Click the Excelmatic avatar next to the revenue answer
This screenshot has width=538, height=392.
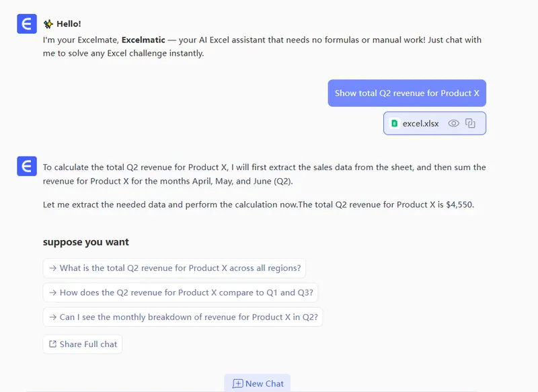point(27,166)
